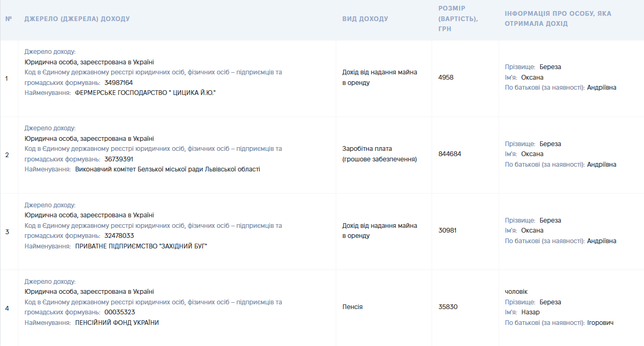The width and height of the screenshot is (644, 346).
Task: Click 'Юридична особа, зареєстрована в Україні' in row 3
Action: 89,215
